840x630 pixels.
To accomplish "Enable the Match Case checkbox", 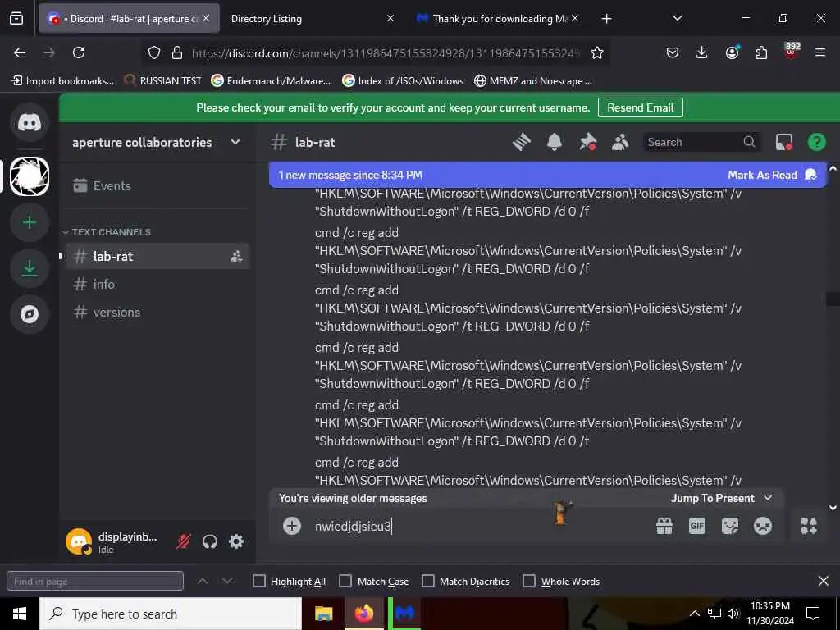I will point(345,582).
